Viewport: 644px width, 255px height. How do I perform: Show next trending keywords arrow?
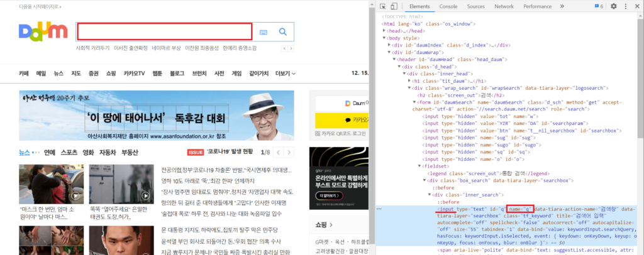(291, 48)
